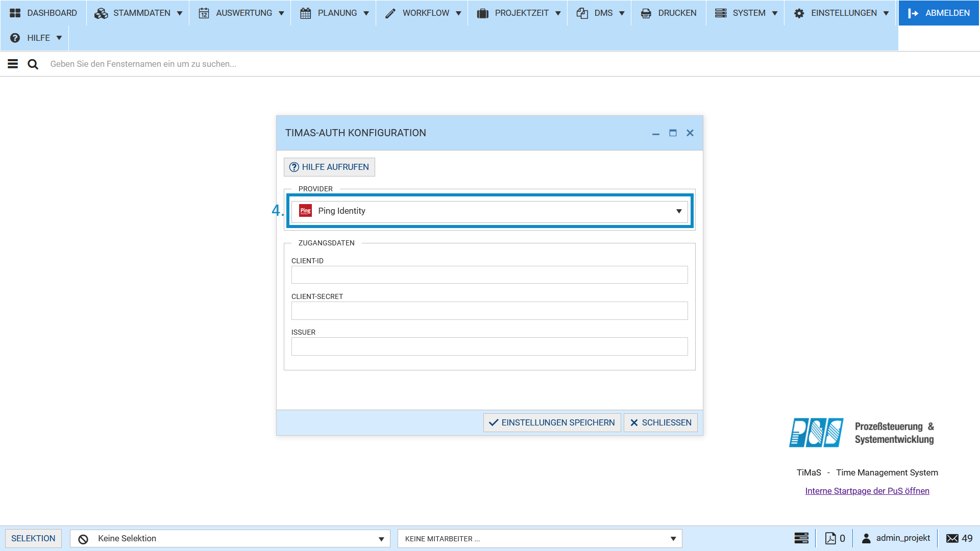Open the mail envelope with 49 messages
The width and height of the screenshot is (980, 551).
[952, 538]
